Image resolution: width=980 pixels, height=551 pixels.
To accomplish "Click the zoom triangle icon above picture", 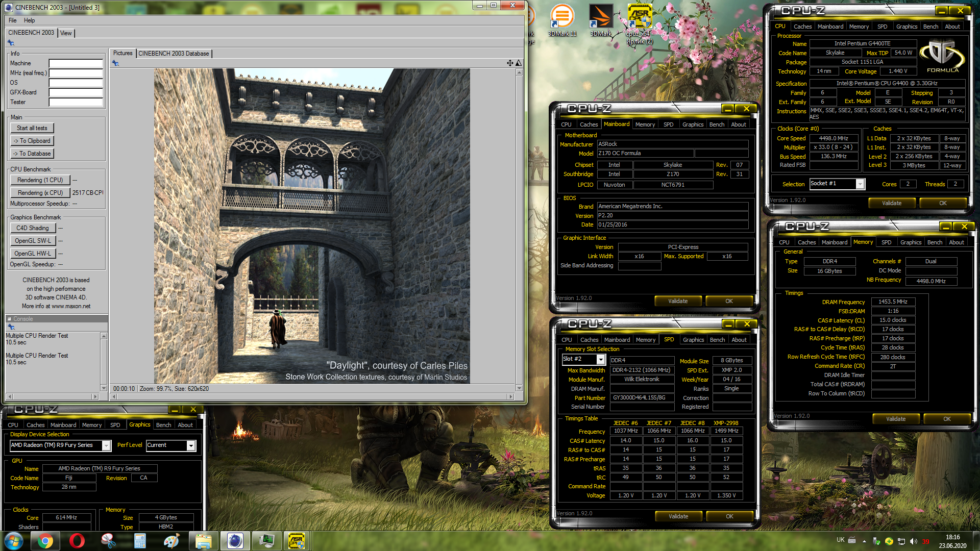I will pyautogui.click(x=519, y=63).
